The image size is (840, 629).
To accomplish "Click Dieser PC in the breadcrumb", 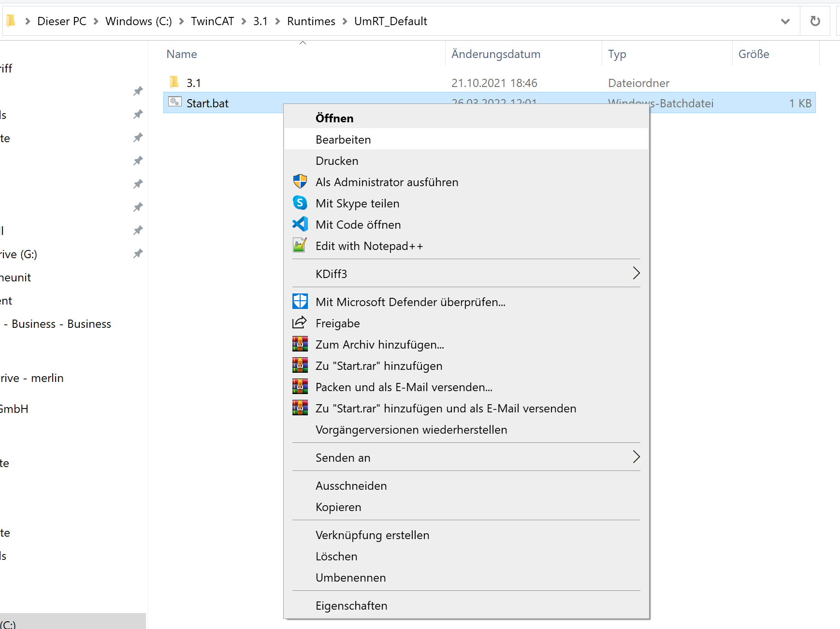I will click(62, 21).
